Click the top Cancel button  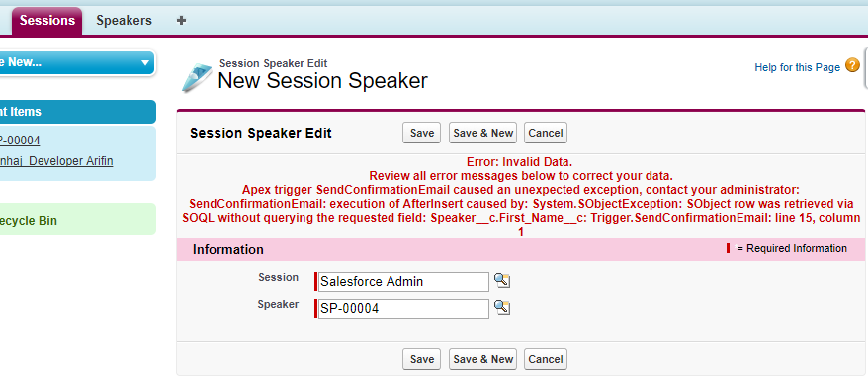tap(546, 133)
